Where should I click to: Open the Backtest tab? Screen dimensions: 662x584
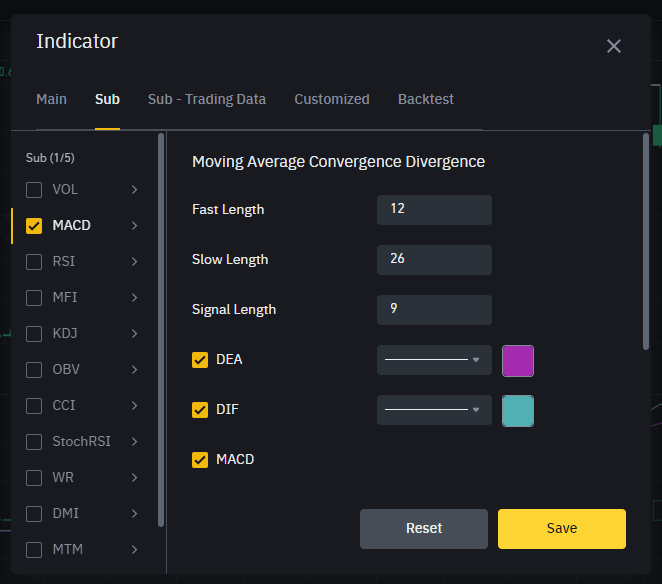pos(425,99)
